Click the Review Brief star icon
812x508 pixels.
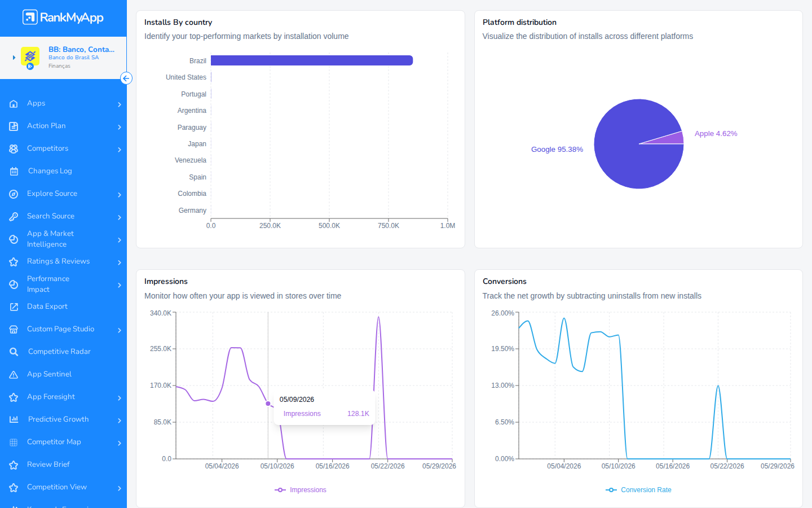[14, 465]
